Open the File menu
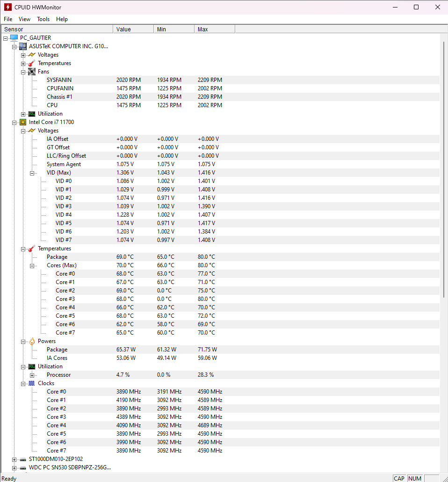The width and height of the screenshot is (448, 482). (x=8, y=19)
